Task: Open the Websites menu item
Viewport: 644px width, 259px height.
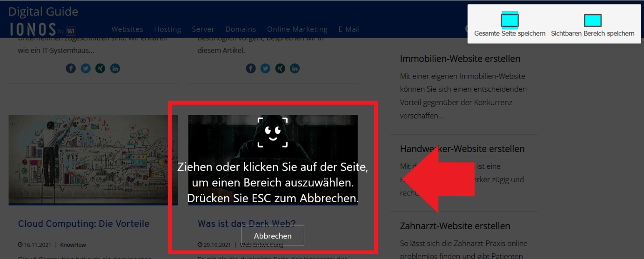Action: tap(127, 29)
